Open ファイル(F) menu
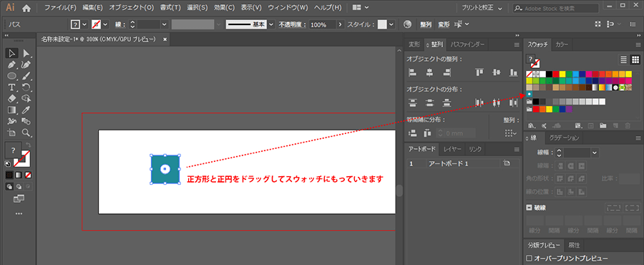Screen dimensions: 644x265 pos(60,8)
